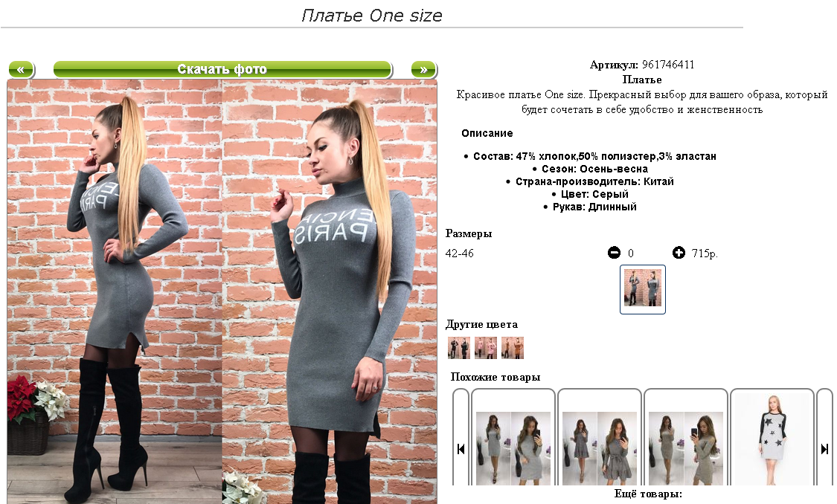Choose the black color variant swatch

[x=459, y=348]
